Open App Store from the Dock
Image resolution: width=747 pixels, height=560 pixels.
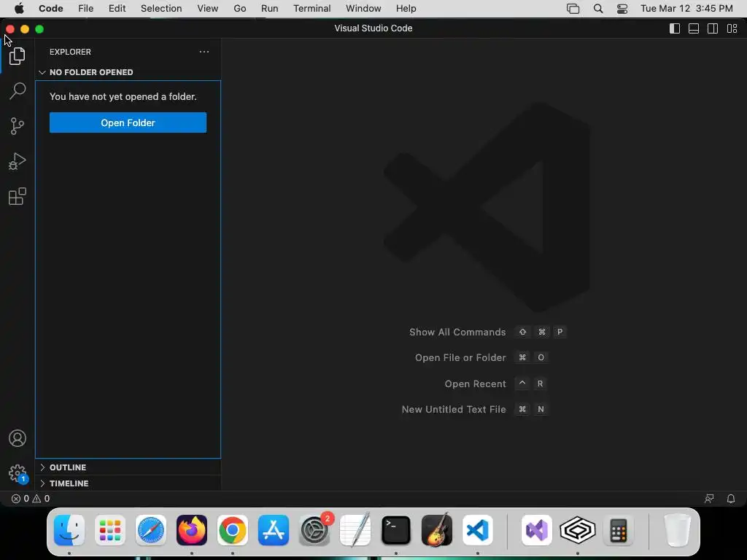click(274, 530)
